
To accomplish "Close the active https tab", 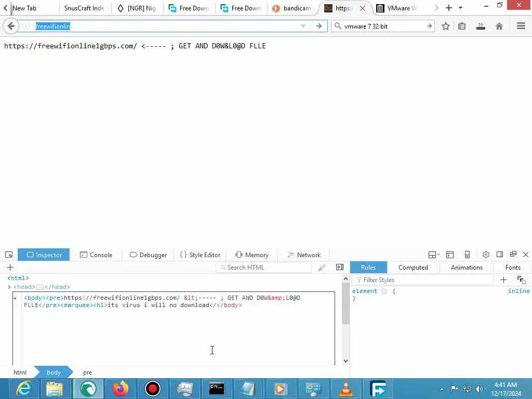I will coord(363,8).
